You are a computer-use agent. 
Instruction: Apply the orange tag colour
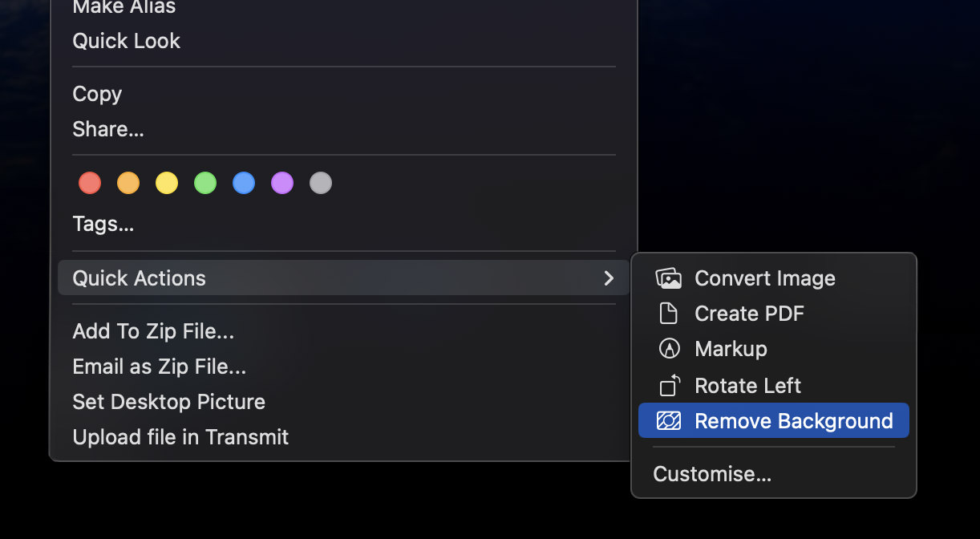click(128, 183)
